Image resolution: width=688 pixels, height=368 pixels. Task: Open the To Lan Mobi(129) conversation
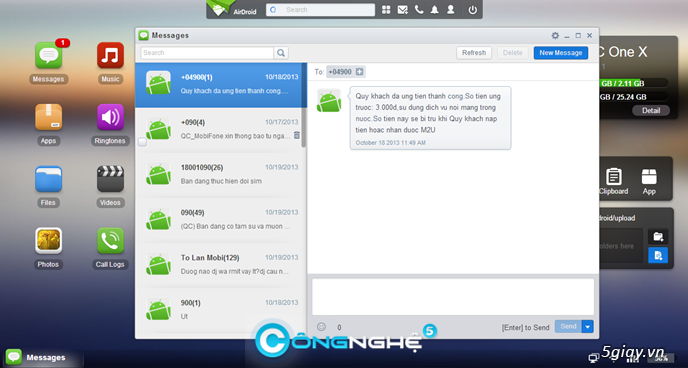pyautogui.click(x=219, y=265)
